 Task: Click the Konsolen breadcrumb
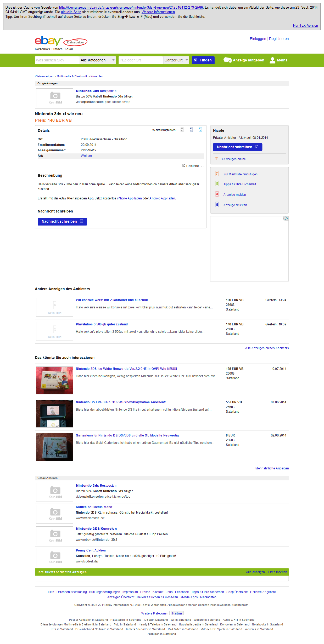97,76
